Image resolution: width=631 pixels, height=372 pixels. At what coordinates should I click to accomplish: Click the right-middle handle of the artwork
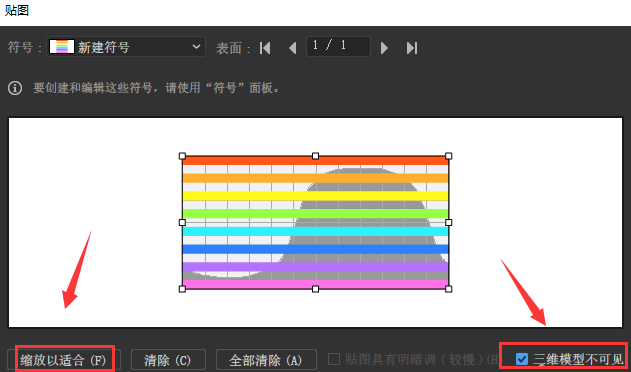449,222
